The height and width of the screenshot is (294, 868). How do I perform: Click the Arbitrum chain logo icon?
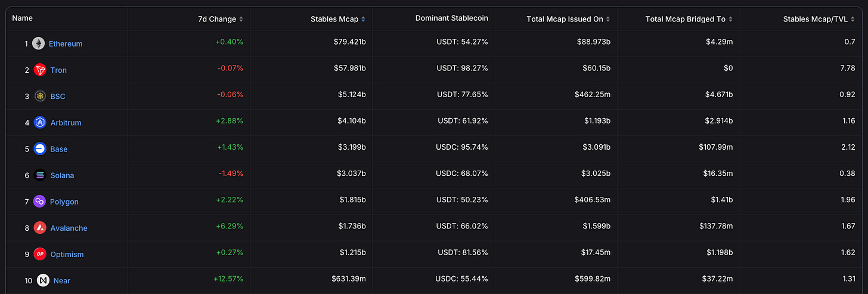point(40,122)
